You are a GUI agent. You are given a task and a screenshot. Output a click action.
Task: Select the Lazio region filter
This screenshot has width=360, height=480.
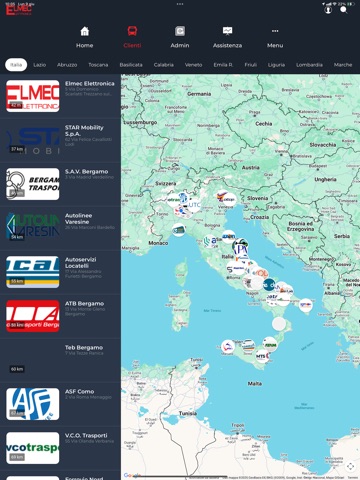tap(40, 65)
